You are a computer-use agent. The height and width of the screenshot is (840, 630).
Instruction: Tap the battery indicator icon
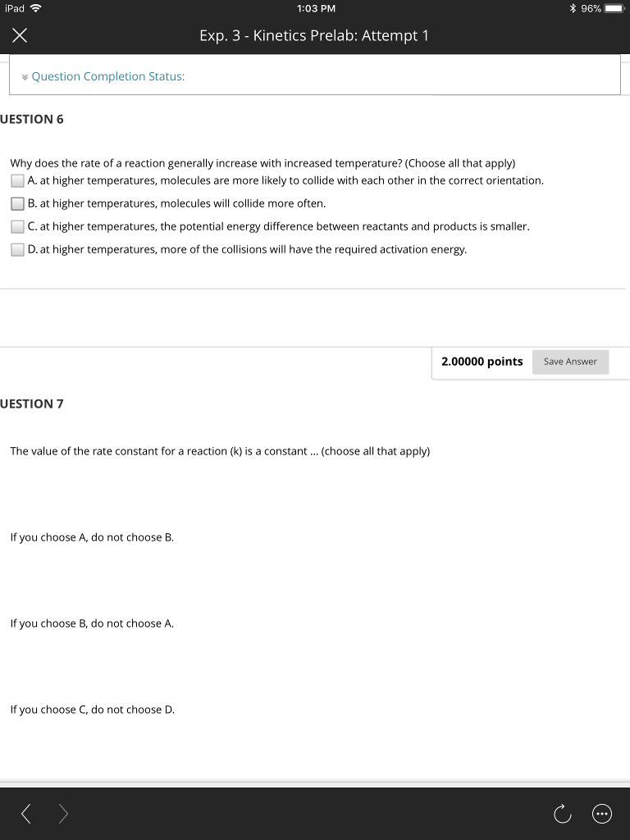coord(614,8)
